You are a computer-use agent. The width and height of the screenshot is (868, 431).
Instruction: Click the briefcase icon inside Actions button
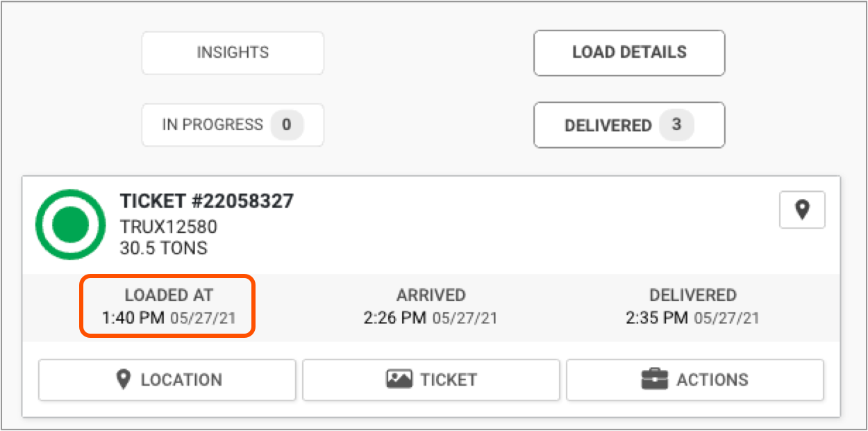click(653, 380)
